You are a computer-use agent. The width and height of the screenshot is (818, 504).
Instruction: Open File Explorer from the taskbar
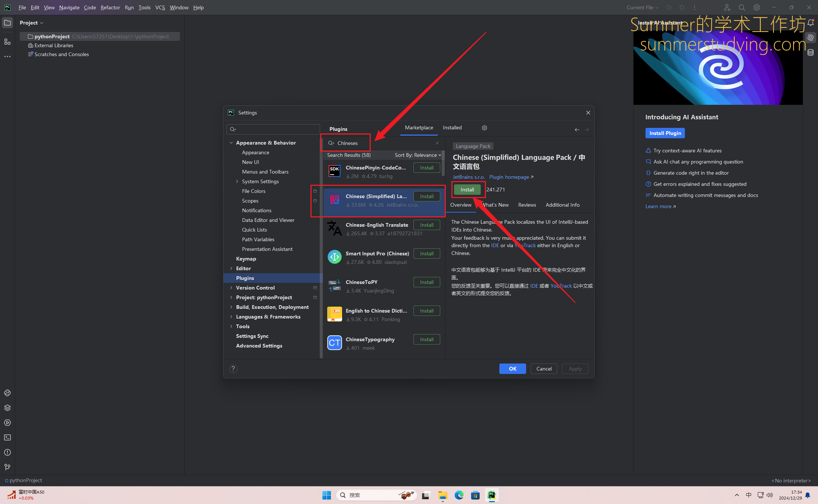(442, 495)
